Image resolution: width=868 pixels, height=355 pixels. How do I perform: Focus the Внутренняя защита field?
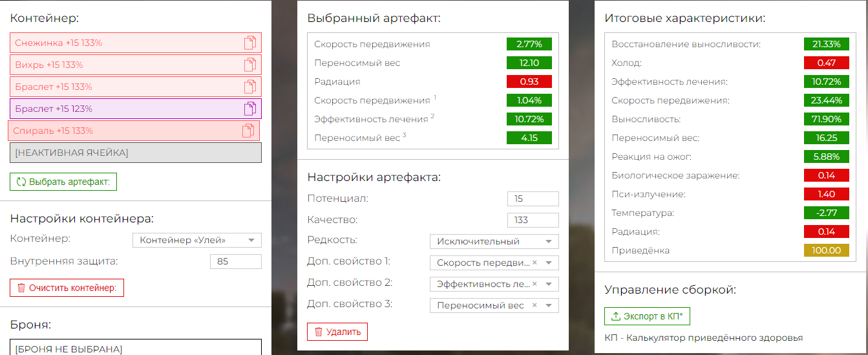pyautogui.click(x=236, y=262)
